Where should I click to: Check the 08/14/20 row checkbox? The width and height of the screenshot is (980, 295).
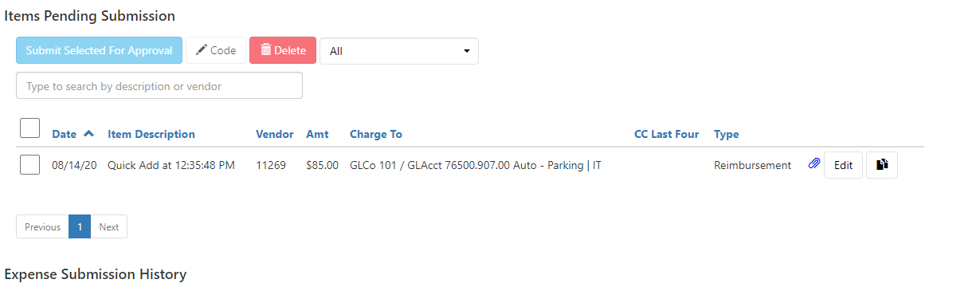pos(29,164)
